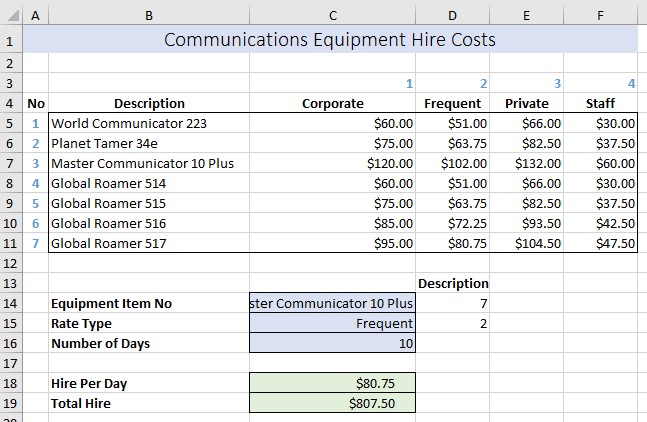Select cell D15 containing 2
The image size is (647, 422).
453,323
